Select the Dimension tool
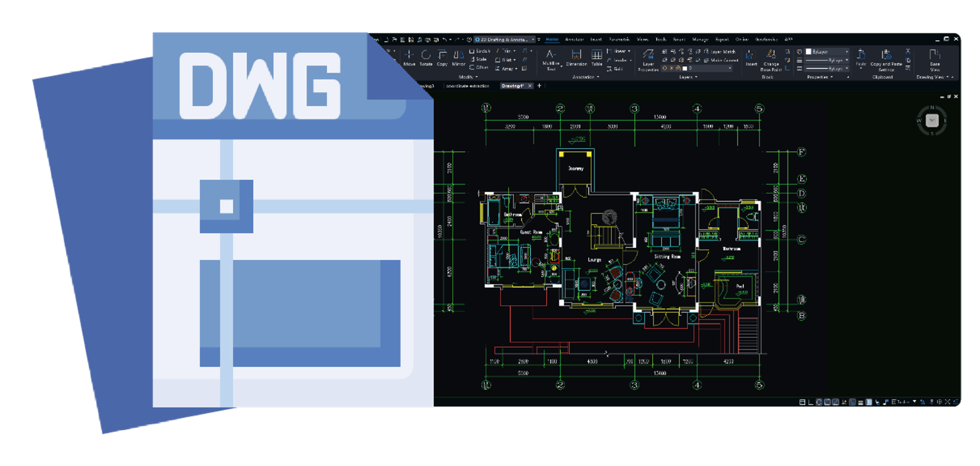The height and width of the screenshot is (466, 980). tap(576, 58)
